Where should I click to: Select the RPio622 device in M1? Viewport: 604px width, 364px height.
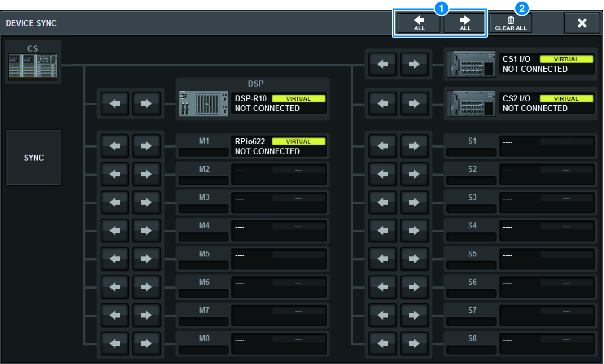(x=279, y=146)
